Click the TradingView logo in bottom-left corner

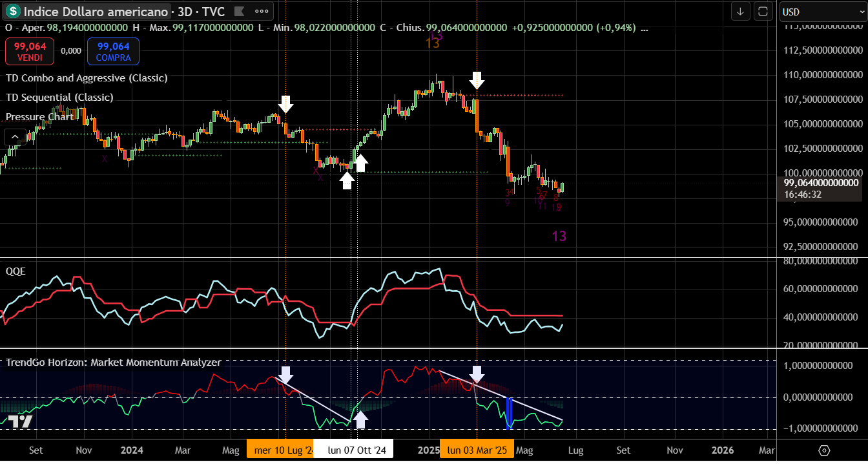point(21,422)
